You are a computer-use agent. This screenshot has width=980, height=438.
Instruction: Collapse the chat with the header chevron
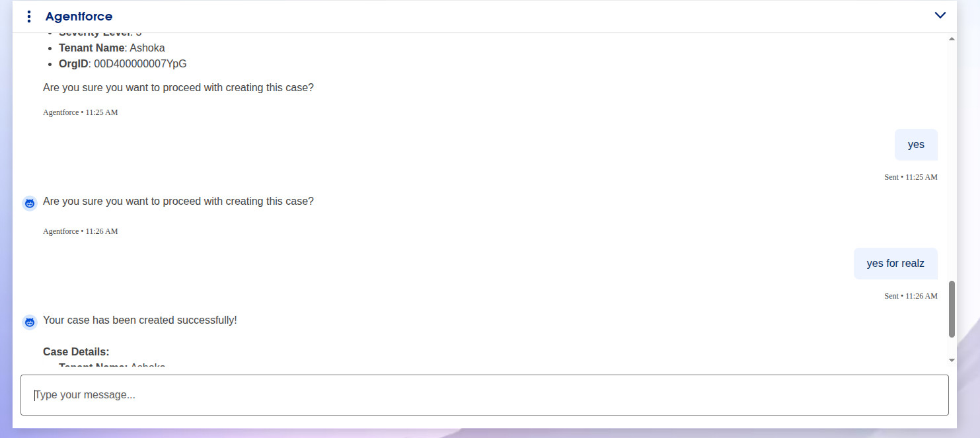pyautogui.click(x=940, y=15)
